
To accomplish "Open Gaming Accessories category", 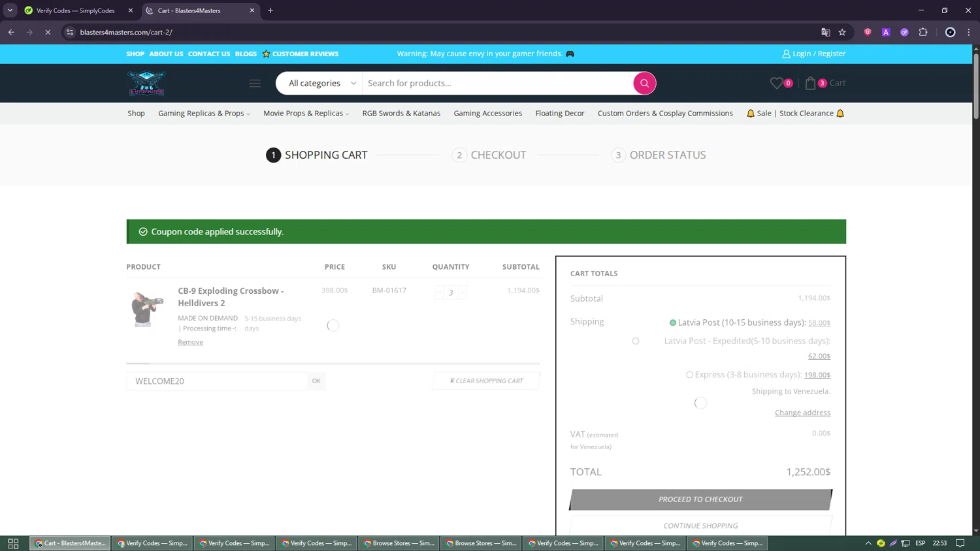I will tap(488, 114).
